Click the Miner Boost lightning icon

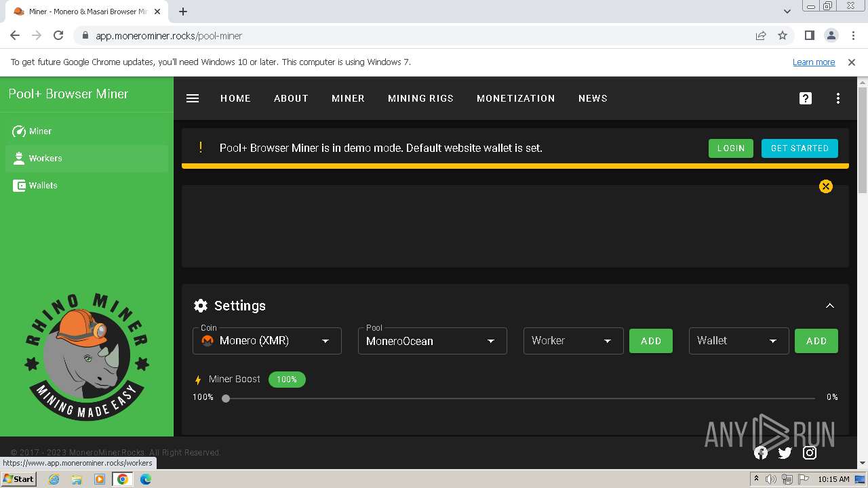click(198, 380)
